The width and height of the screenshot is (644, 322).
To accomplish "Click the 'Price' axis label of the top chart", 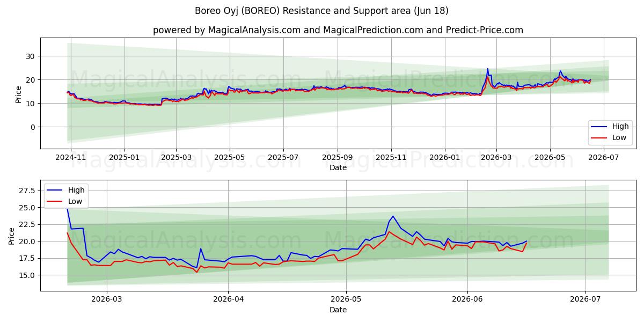I will coord(19,94).
